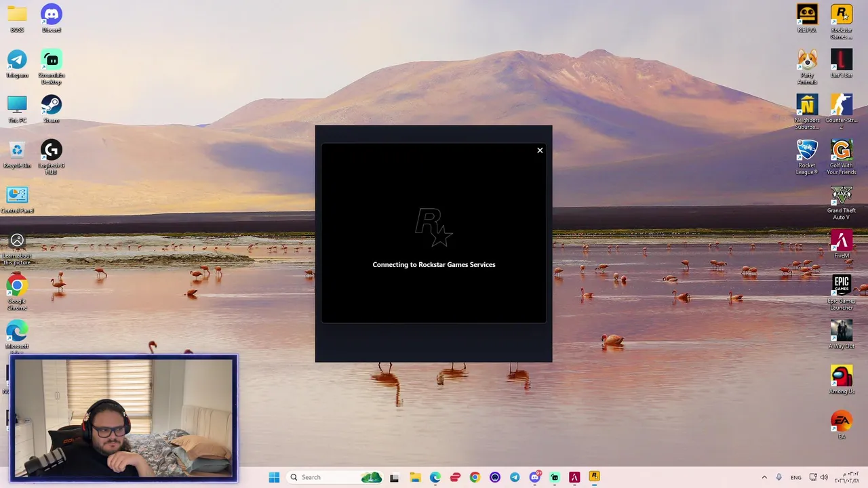Open Epic Games Launcher shortcut
The width and height of the screenshot is (868, 488).
pyautogui.click(x=842, y=293)
